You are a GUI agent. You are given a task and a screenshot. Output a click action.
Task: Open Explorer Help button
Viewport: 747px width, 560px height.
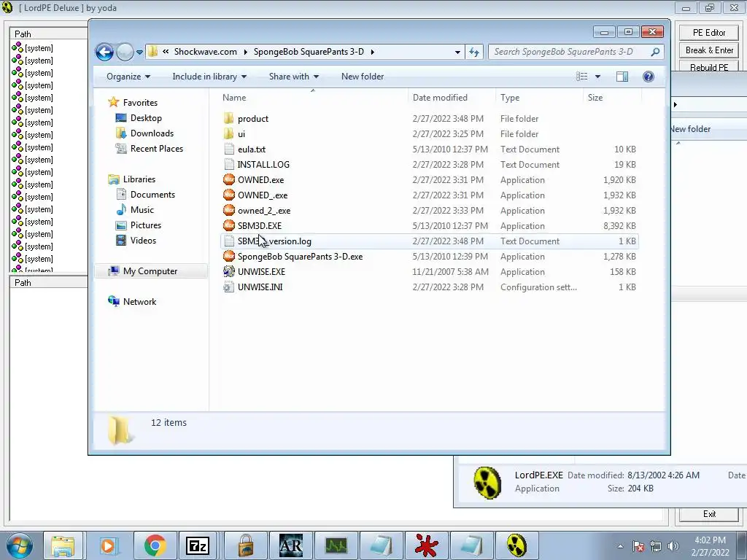coord(649,77)
